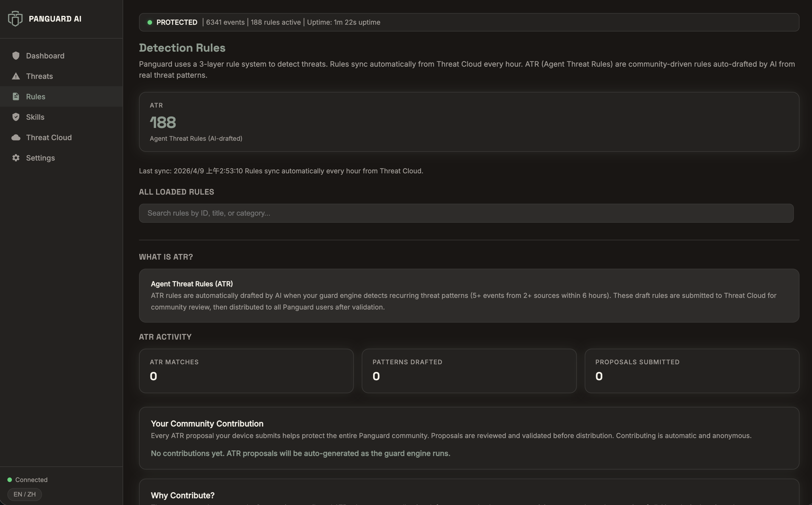Click the ATR ACTIVITY heading
Viewport: 812px width, 505px height.
165,337
